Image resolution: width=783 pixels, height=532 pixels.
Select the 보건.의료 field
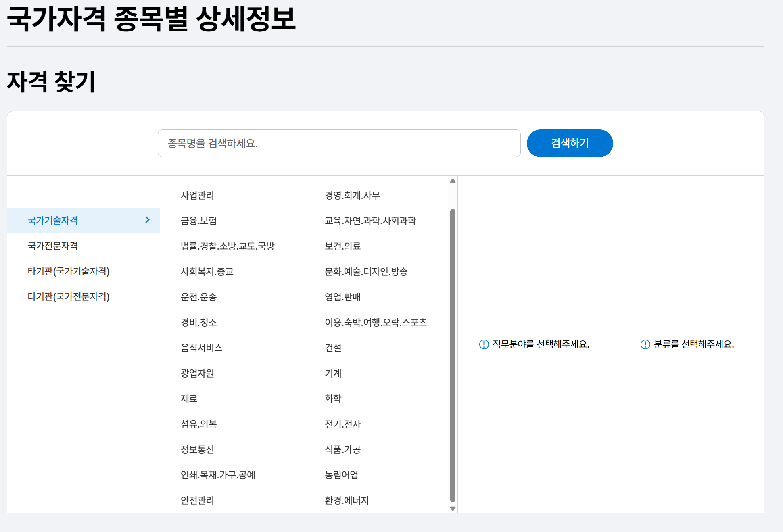click(x=342, y=246)
